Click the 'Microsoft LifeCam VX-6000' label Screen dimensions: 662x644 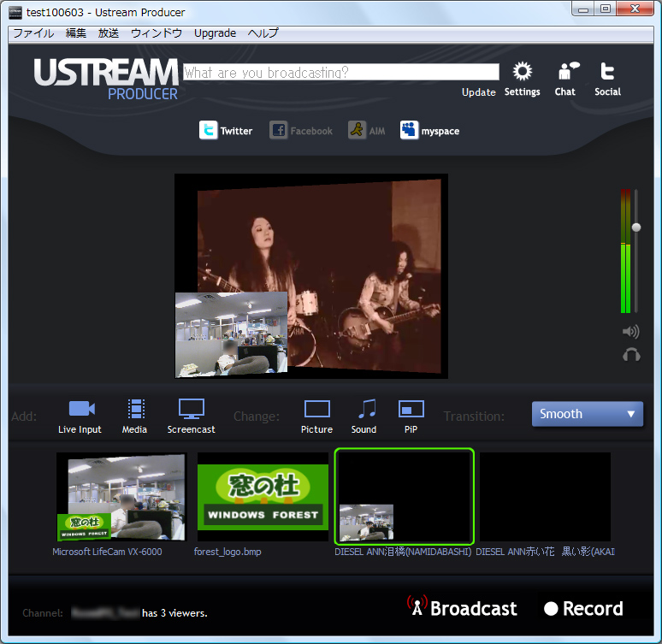coord(107,552)
